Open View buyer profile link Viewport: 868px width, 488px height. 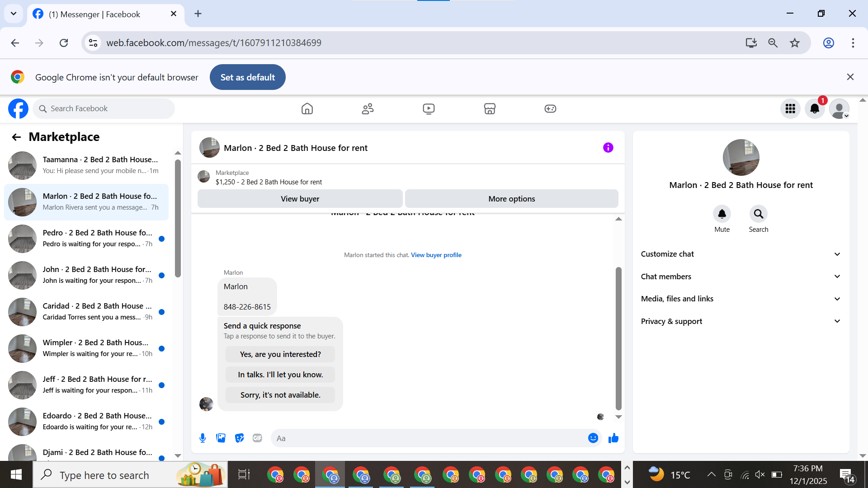(436, 255)
